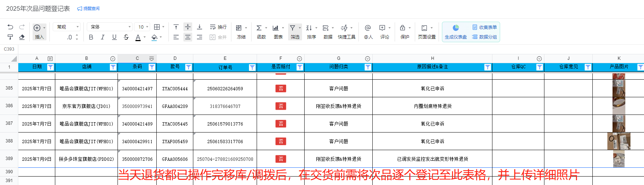Open the 宋体 font family dropdown

click(109, 27)
